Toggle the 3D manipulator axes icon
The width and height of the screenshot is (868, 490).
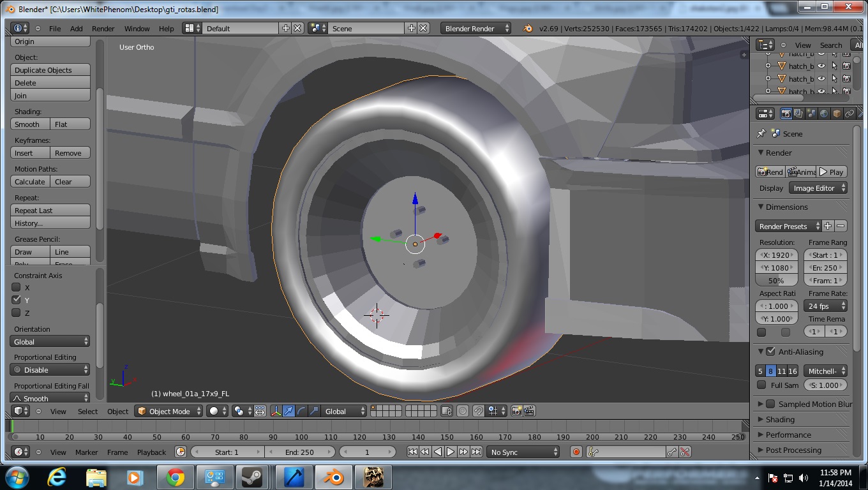pos(276,411)
